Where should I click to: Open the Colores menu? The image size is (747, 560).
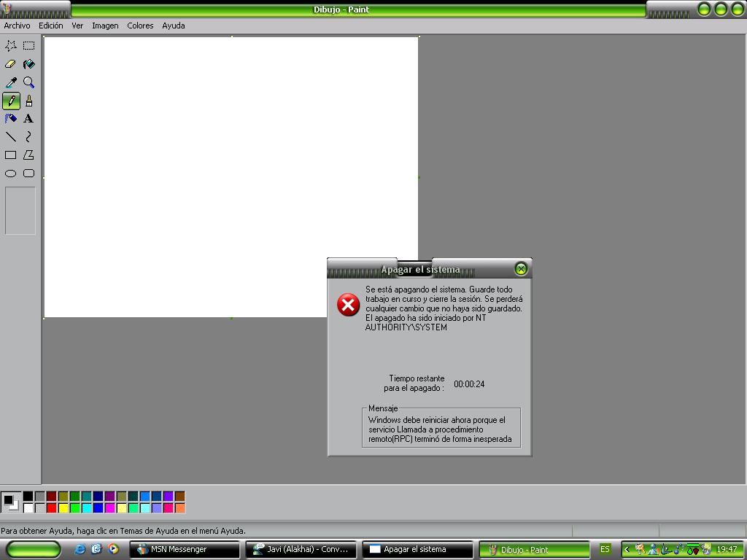[140, 26]
